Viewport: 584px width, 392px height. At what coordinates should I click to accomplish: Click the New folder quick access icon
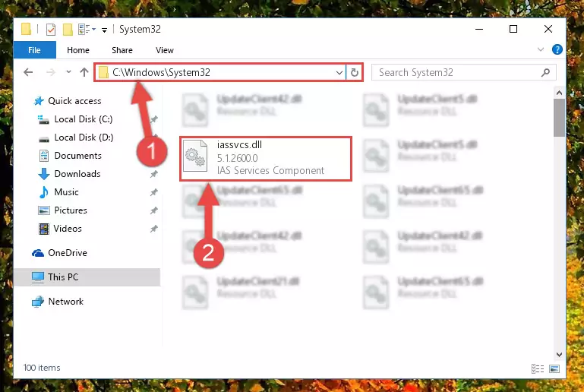click(x=68, y=30)
